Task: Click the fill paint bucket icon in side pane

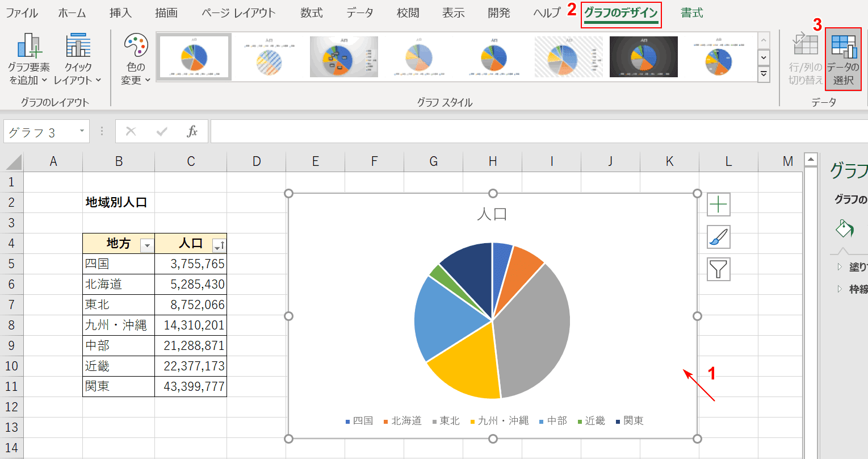Action: tap(845, 228)
